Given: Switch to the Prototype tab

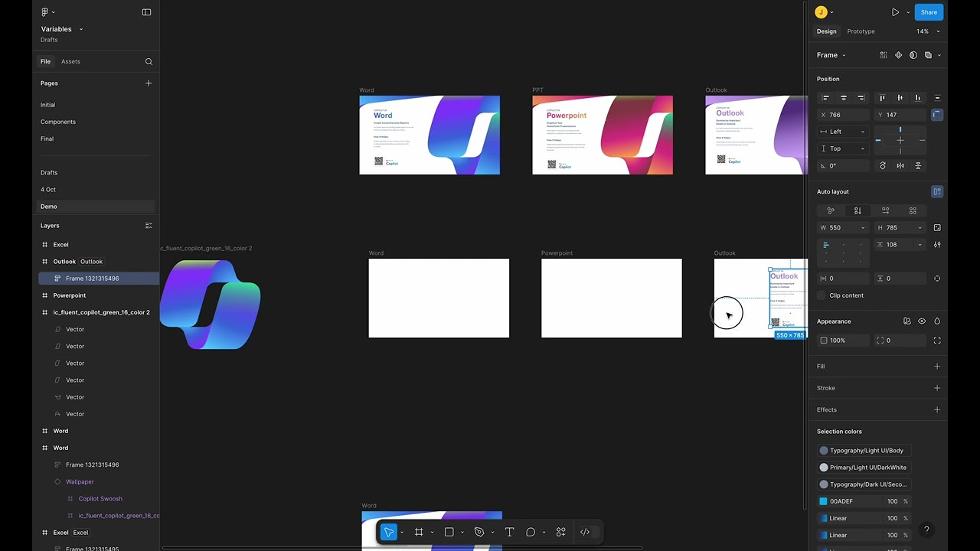Looking at the screenshot, I should [861, 31].
